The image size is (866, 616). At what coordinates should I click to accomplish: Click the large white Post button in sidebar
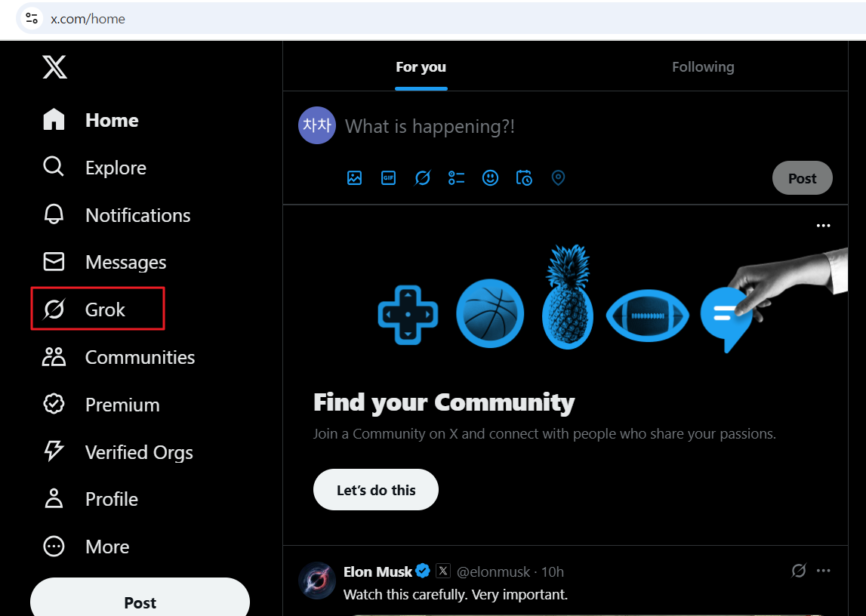[x=140, y=599]
